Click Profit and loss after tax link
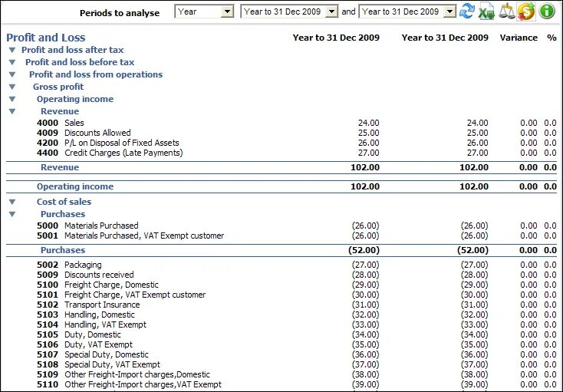The image size is (563, 392). (x=73, y=50)
